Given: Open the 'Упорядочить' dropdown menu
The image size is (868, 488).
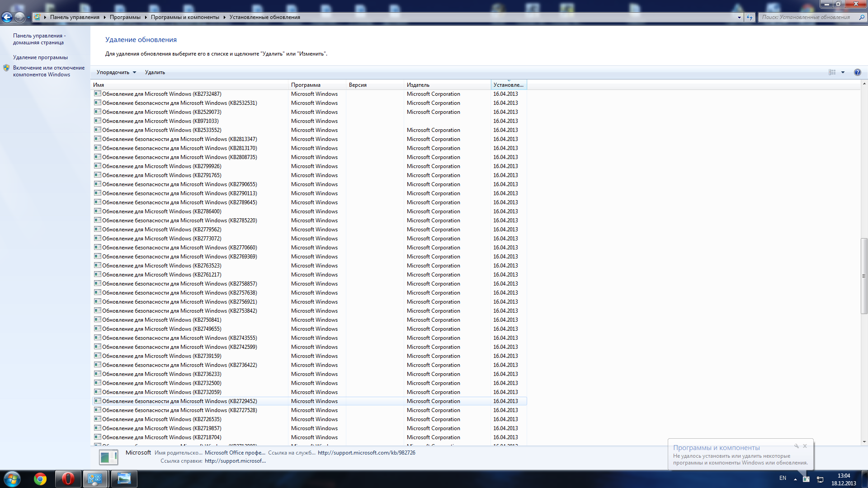Looking at the screenshot, I should point(116,72).
